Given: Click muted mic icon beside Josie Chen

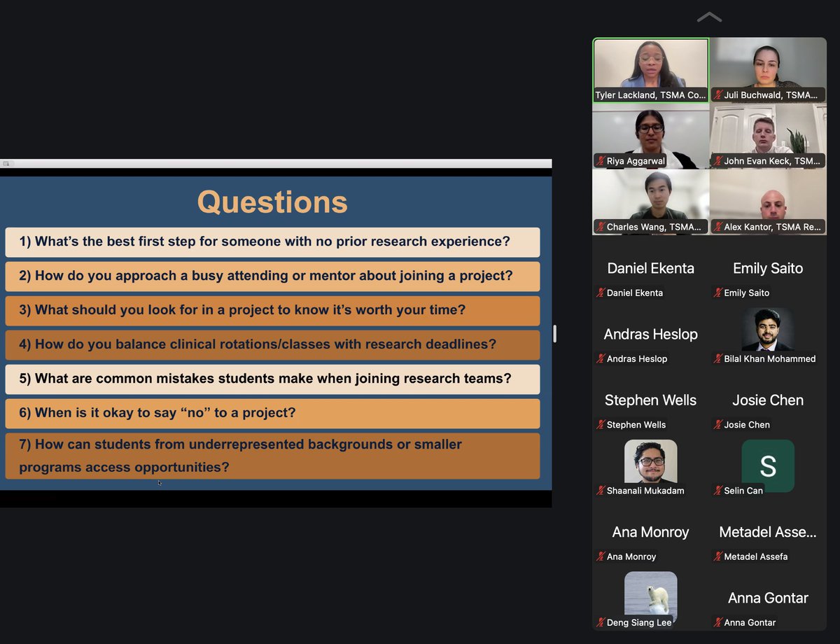Looking at the screenshot, I should pos(717,424).
